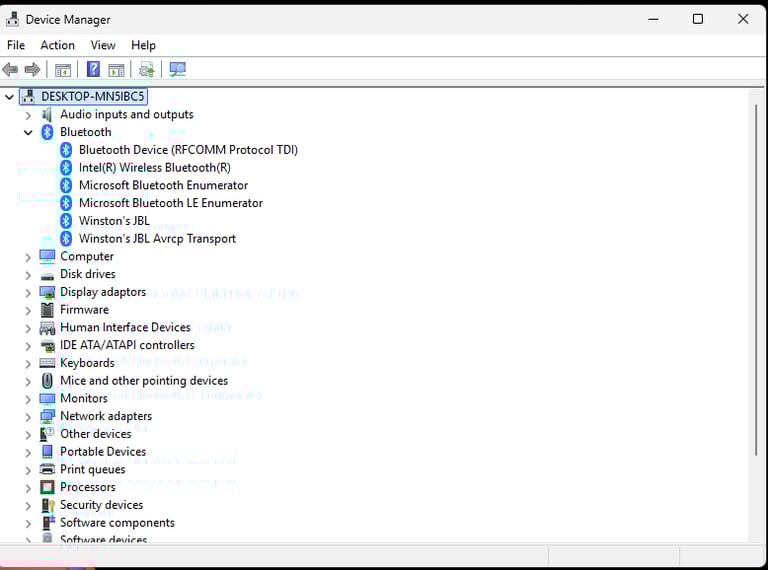This screenshot has height=570, width=768.
Task: Click icon beside Intel(R) Wireless Bluetooth(R)
Action: pyautogui.click(x=66, y=168)
